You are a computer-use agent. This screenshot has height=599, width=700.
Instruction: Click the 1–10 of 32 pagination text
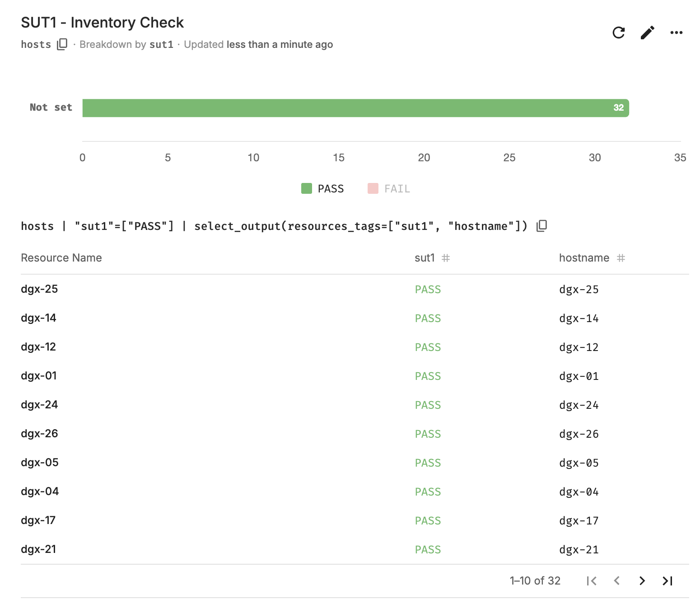pos(535,581)
